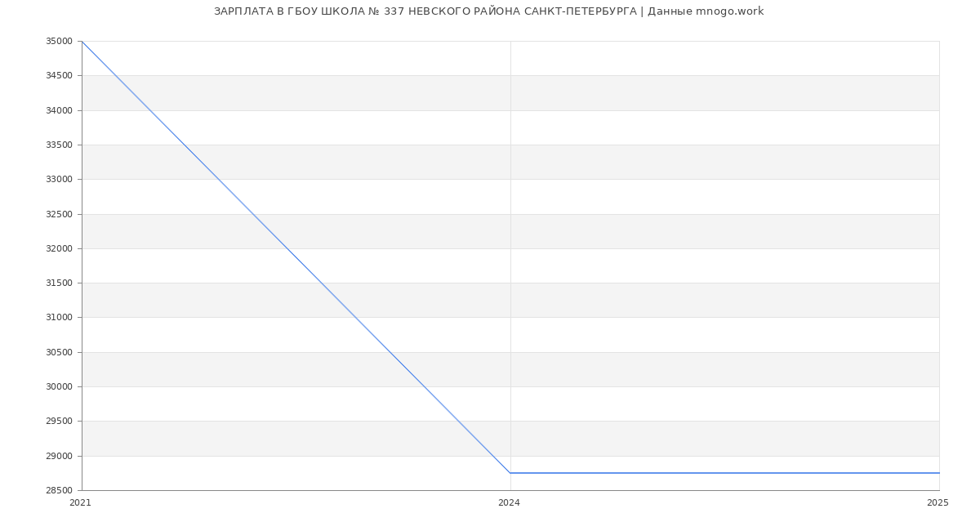
Task: Click the 2025 x-axis label
Action: pos(938,503)
